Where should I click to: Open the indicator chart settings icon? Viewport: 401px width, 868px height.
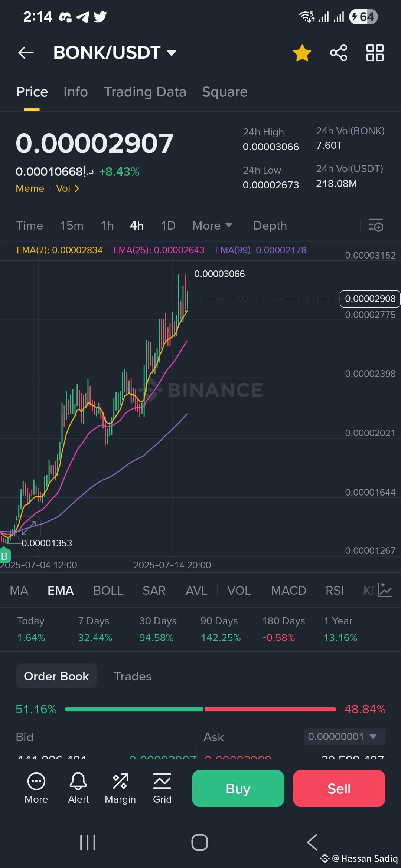point(385,590)
